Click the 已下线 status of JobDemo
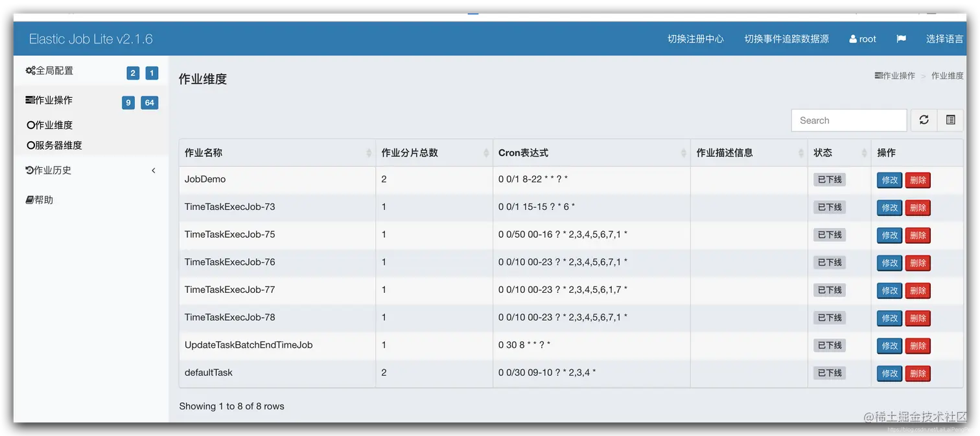The width and height of the screenshot is (980, 436). (830, 179)
